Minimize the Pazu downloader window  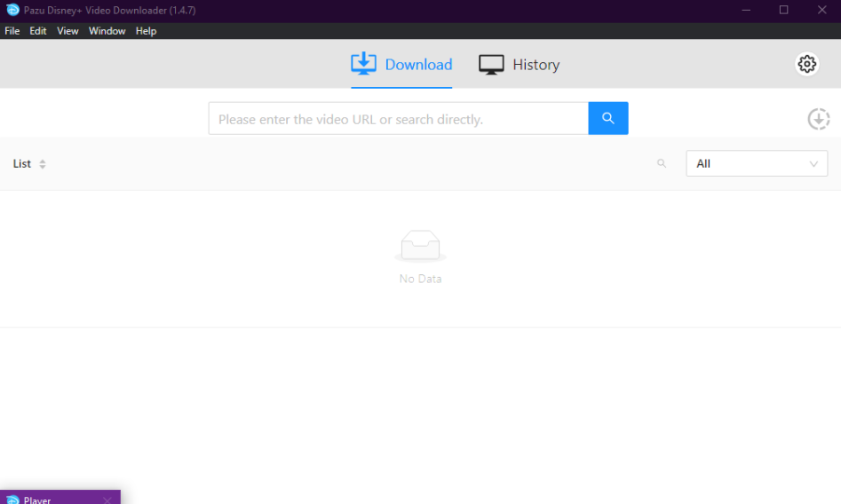coord(746,10)
